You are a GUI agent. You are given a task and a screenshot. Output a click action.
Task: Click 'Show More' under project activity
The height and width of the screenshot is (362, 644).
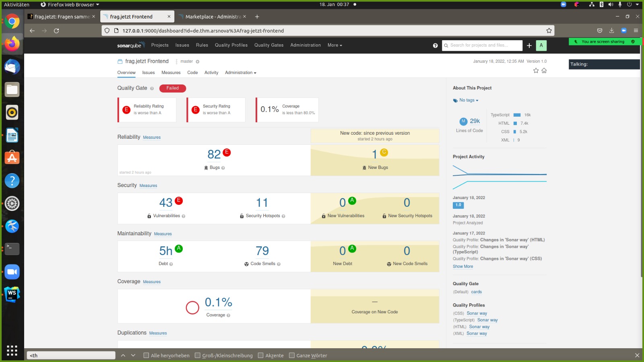tap(463, 266)
